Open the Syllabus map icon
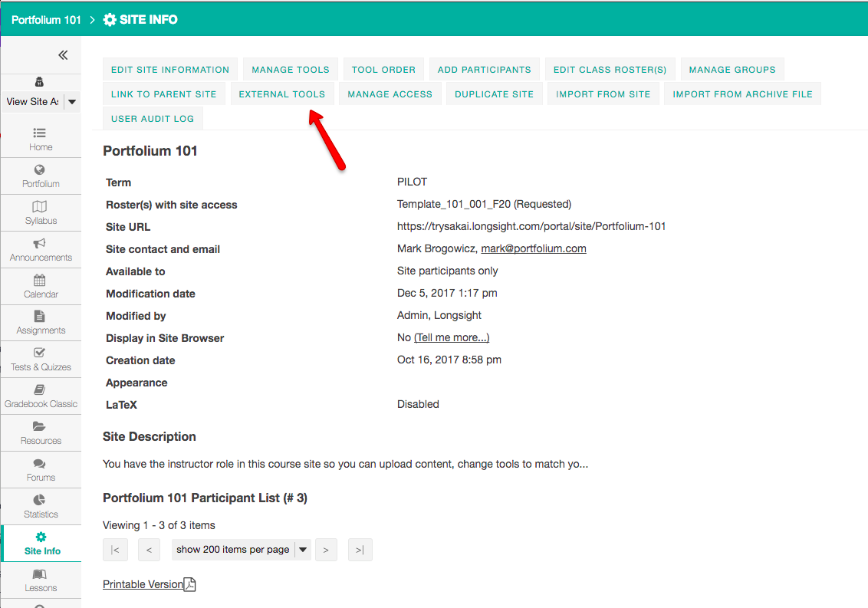Image resolution: width=868 pixels, height=608 pixels. click(39, 206)
